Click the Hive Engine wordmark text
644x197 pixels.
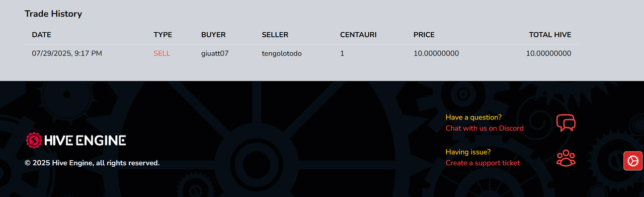pos(85,141)
